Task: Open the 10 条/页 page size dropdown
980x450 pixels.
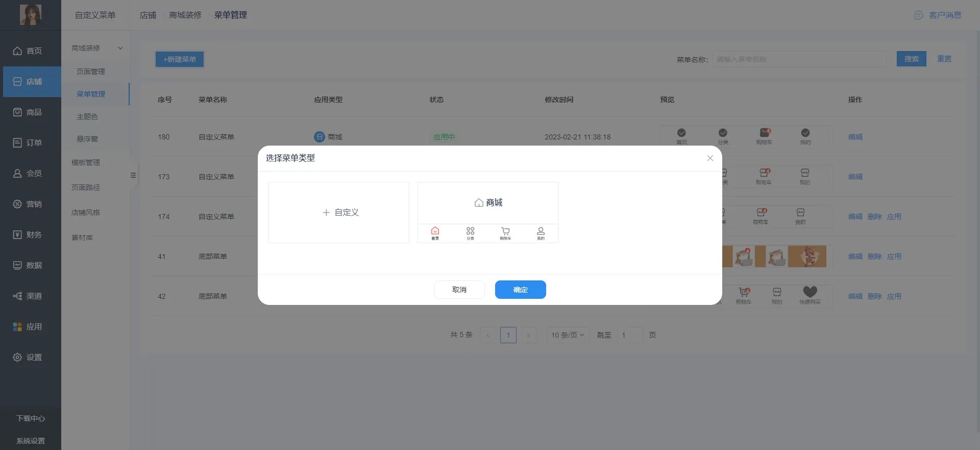Action: [x=567, y=335]
